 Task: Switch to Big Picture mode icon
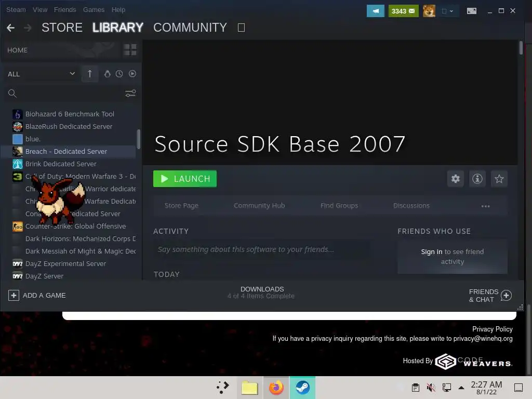[x=472, y=11]
